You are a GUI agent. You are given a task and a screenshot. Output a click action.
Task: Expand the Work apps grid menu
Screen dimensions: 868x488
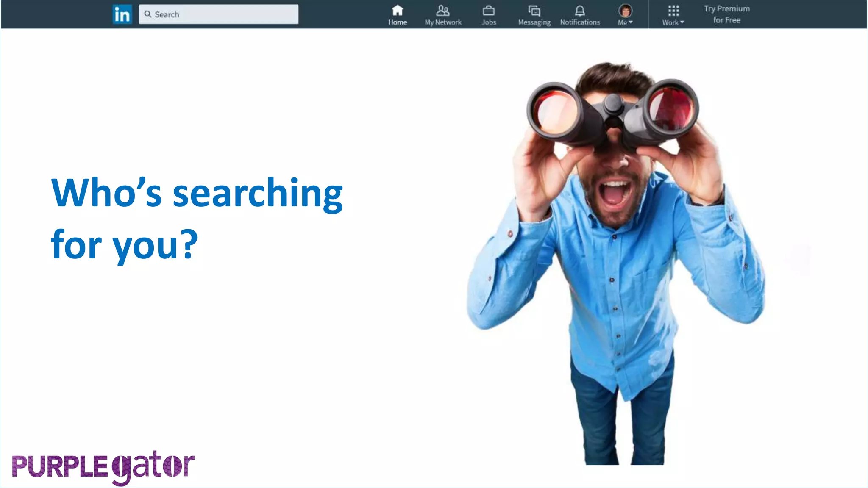(673, 15)
